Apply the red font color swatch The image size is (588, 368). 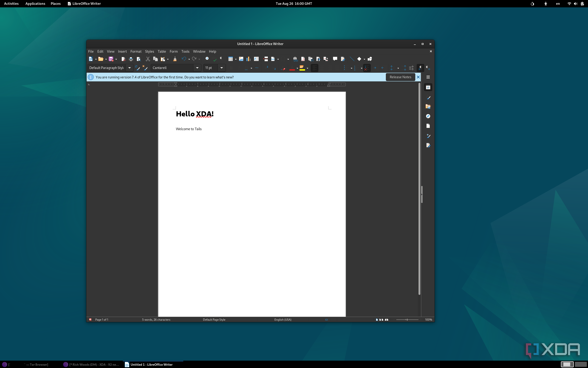pos(292,68)
